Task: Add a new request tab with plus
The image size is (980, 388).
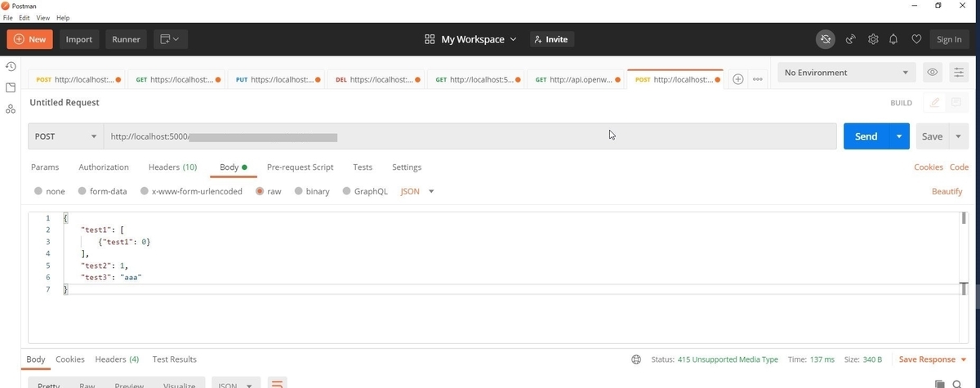Action: point(737,79)
